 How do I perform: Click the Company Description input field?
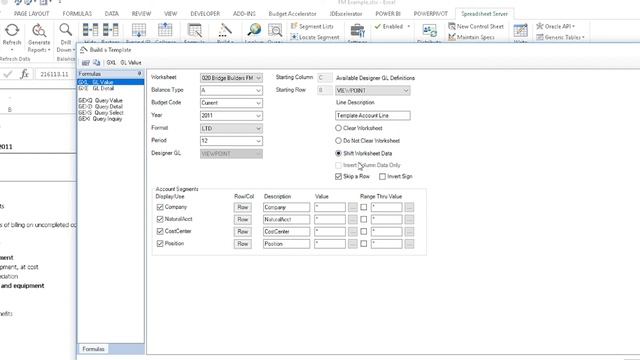click(x=286, y=207)
